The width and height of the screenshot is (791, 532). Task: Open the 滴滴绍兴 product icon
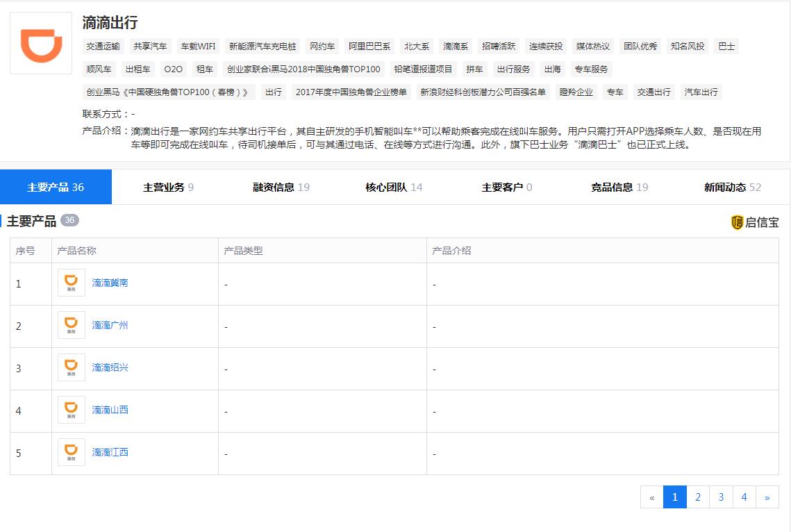(x=71, y=367)
